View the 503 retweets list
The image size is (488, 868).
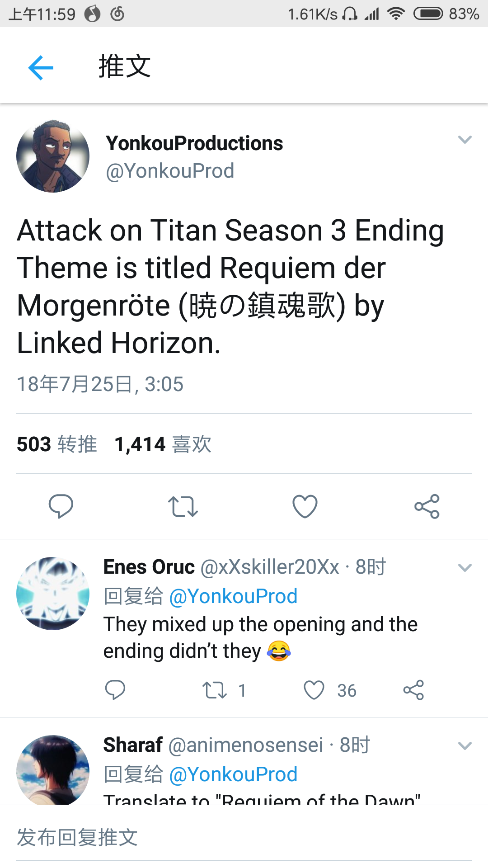coord(57,444)
